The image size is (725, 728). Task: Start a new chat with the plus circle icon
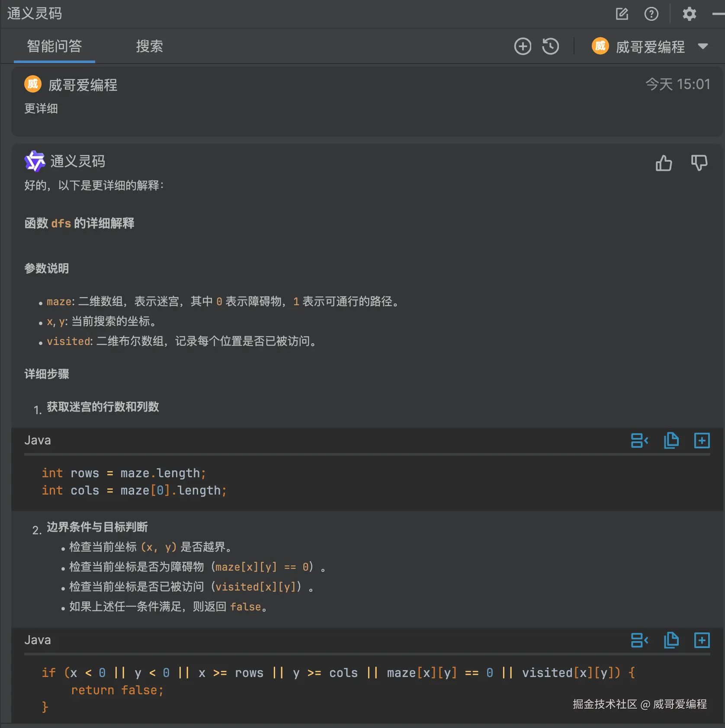pyautogui.click(x=523, y=46)
